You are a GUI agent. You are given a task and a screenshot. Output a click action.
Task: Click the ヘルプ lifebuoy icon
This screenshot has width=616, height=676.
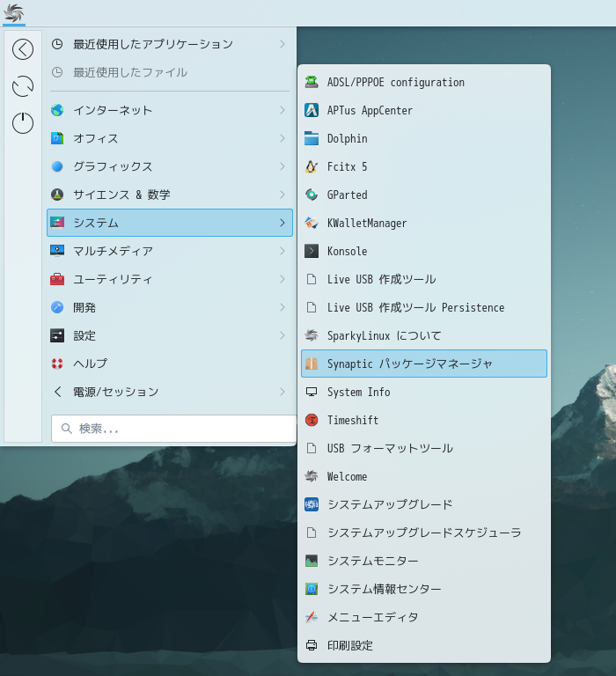(57, 364)
